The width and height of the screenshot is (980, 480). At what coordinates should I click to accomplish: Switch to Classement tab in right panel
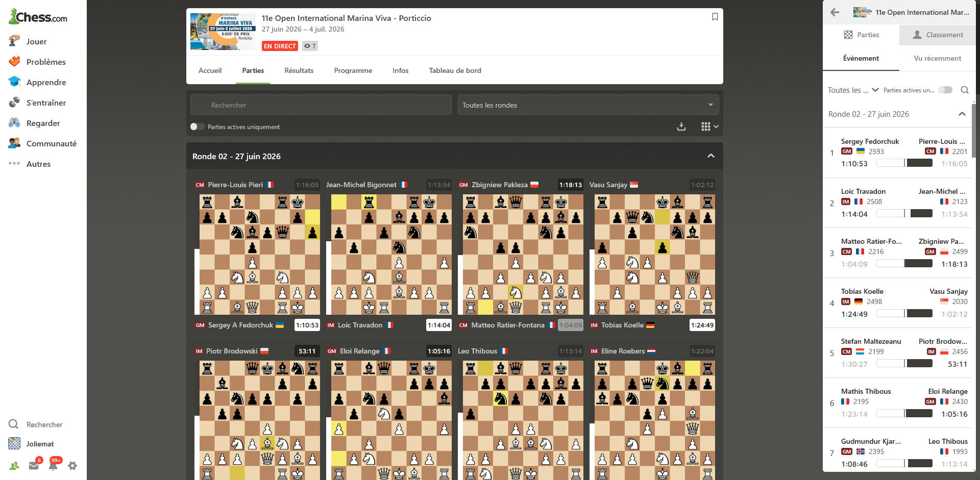[938, 35]
